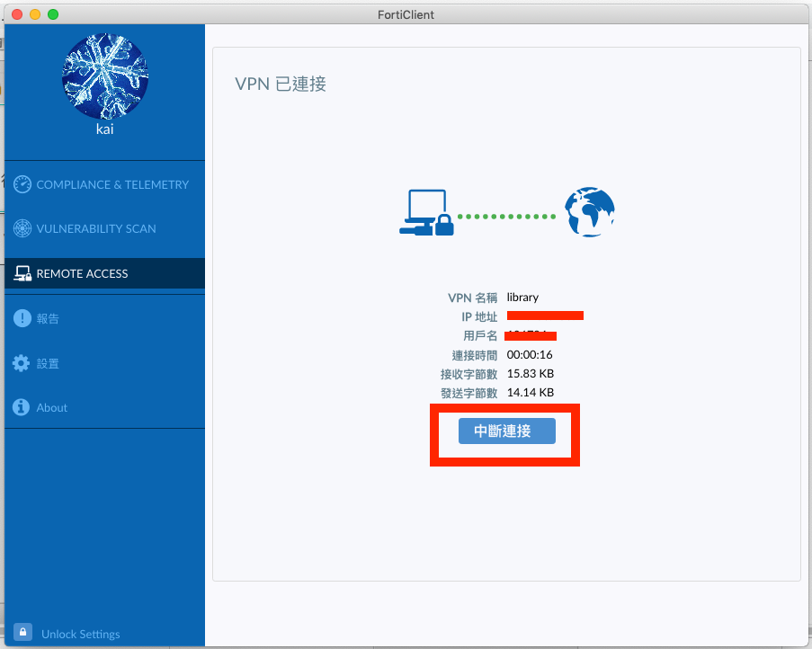Open the 報告 page
This screenshot has width=812, height=649.
click(x=104, y=318)
